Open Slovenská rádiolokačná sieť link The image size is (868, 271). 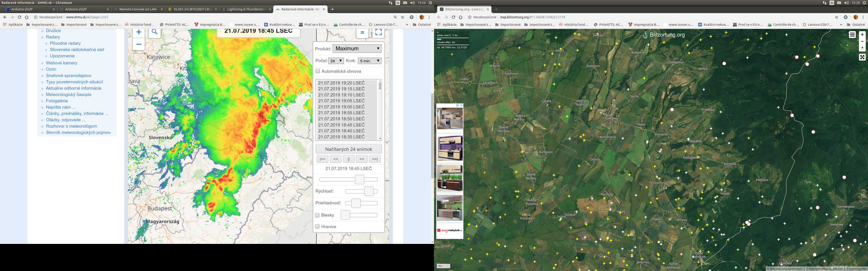77,49
